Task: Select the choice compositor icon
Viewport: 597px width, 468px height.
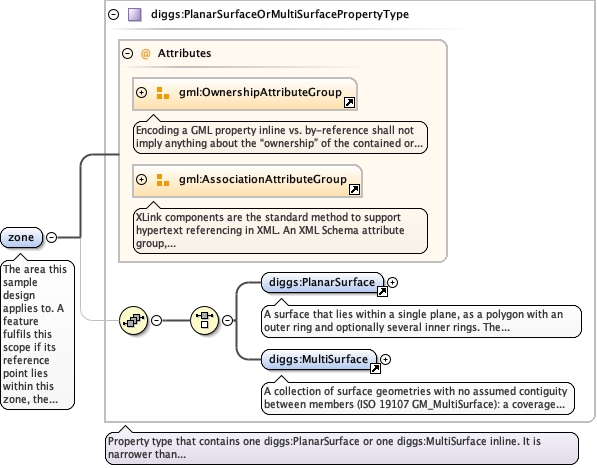Action: click(x=204, y=320)
